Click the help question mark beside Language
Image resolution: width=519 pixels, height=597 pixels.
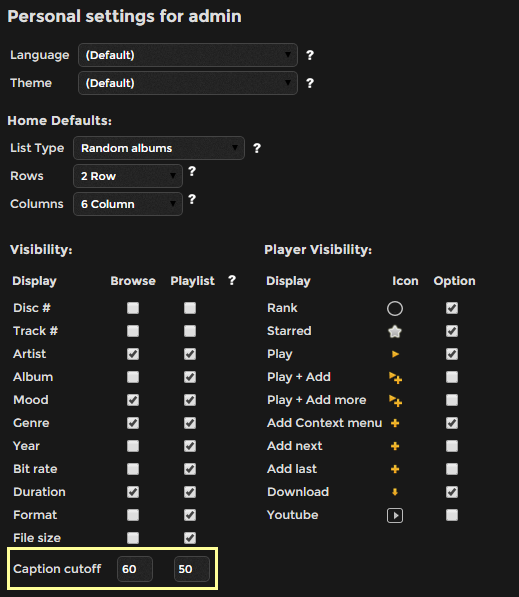[310, 55]
